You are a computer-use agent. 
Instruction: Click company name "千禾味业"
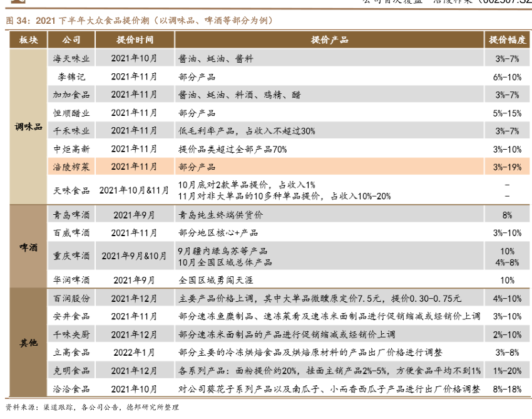coord(71,131)
